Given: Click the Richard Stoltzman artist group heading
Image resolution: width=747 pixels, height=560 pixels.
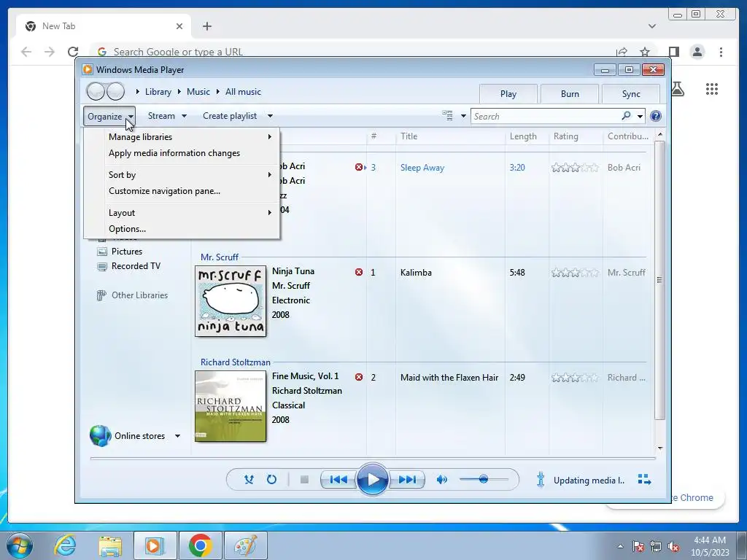Looking at the screenshot, I should pos(236,362).
